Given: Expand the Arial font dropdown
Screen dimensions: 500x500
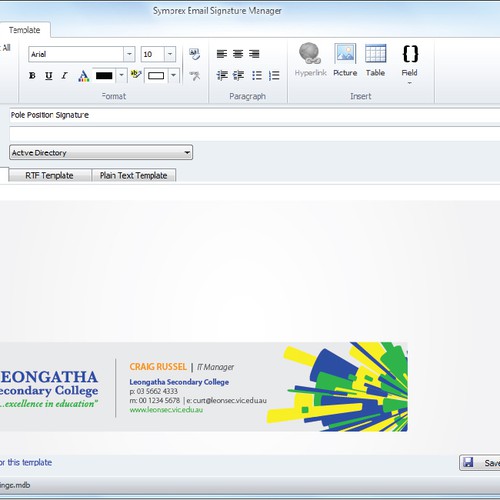Looking at the screenshot, I should pos(129,54).
